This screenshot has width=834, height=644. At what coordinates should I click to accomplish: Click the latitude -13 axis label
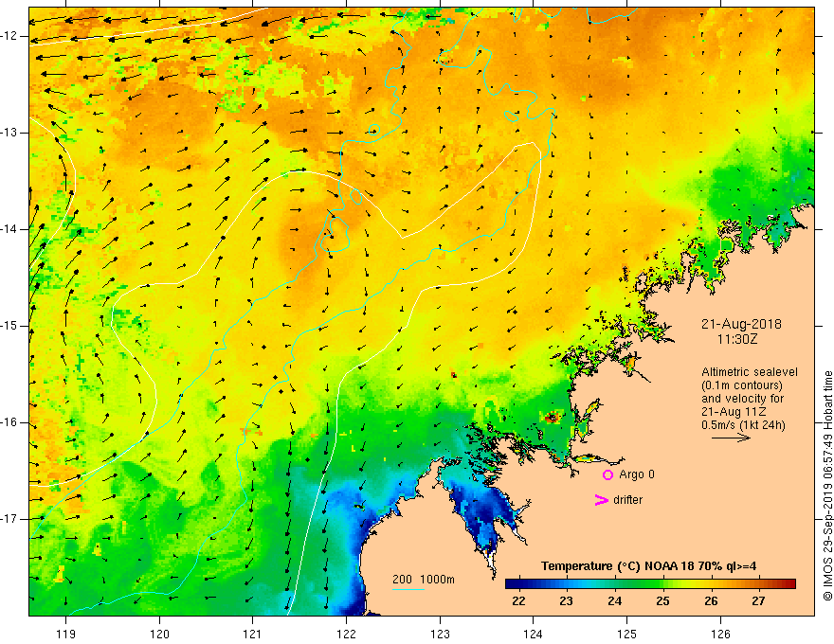[10, 133]
